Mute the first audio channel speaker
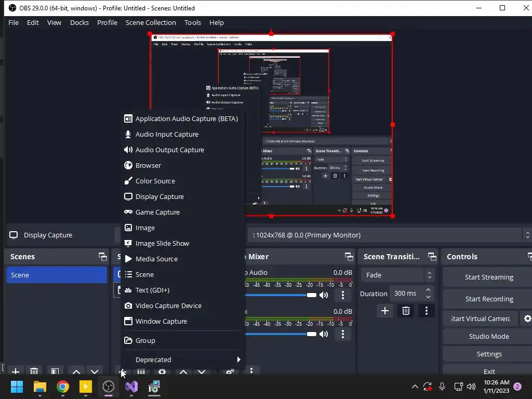Viewport: 532px width, 399px height. point(324,295)
